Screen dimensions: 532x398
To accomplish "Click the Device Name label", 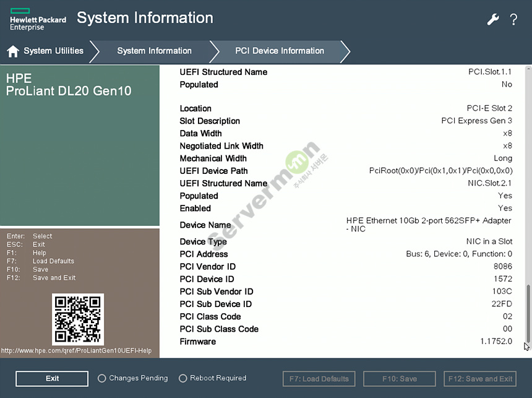I will 205,225.
